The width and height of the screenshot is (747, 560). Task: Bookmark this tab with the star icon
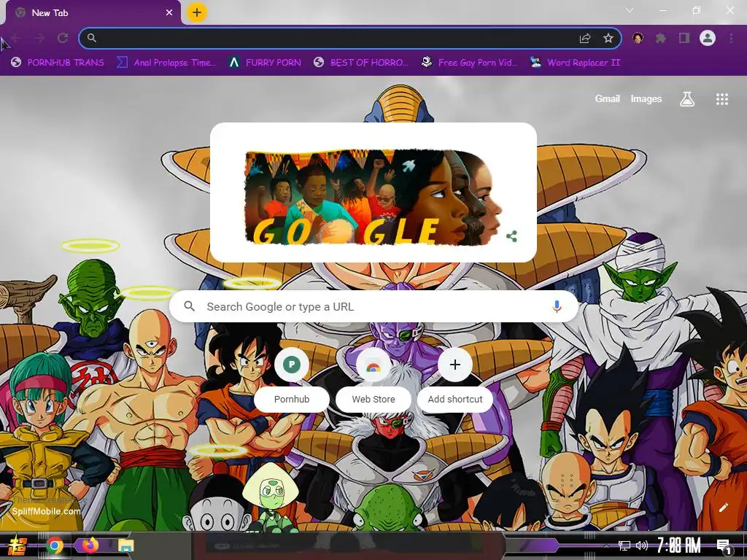(x=608, y=38)
